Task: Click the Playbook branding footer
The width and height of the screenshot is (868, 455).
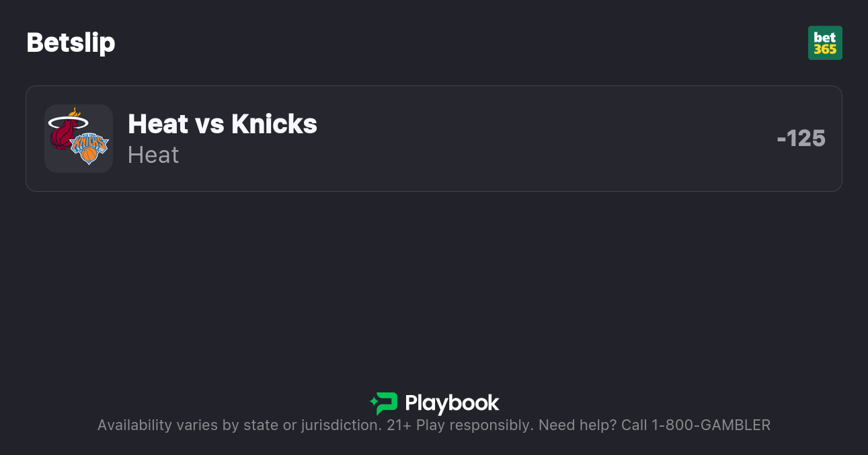Action: 434,404
